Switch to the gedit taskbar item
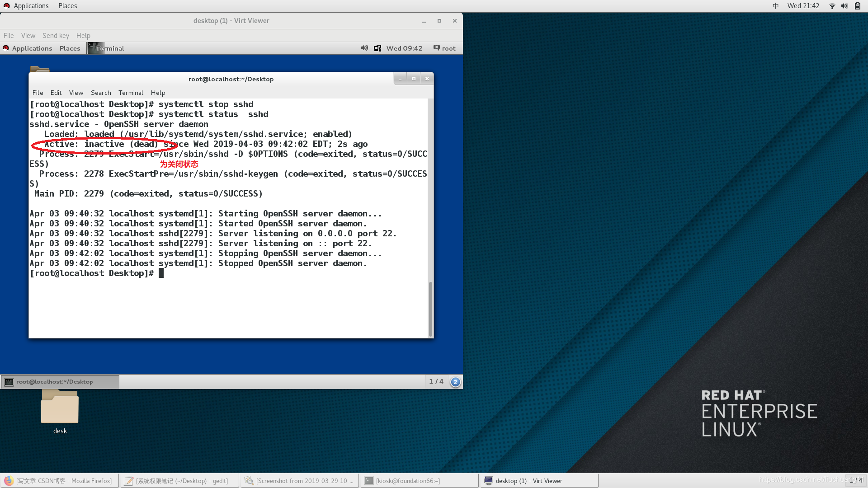This screenshot has width=868, height=488. pos(179,481)
